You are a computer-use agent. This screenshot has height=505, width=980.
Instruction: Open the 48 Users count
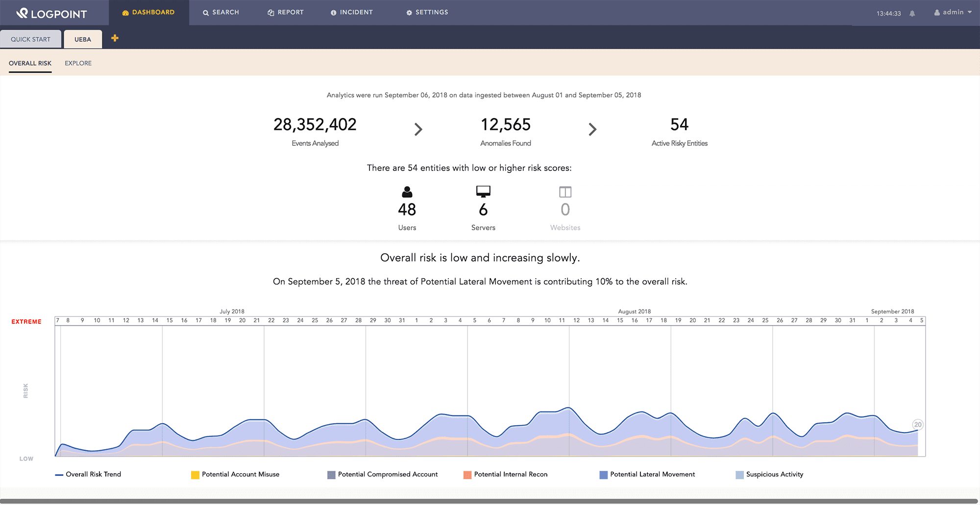[407, 210]
